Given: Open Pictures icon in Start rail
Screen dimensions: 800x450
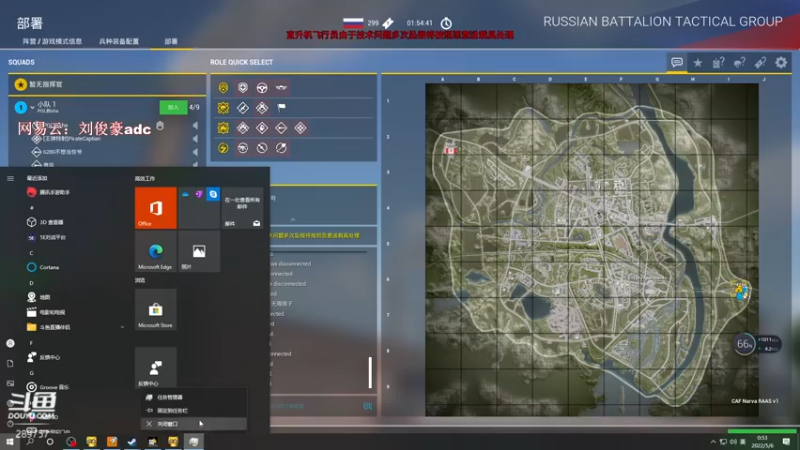Looking at the screenshot, I should [x=10, y=383].
